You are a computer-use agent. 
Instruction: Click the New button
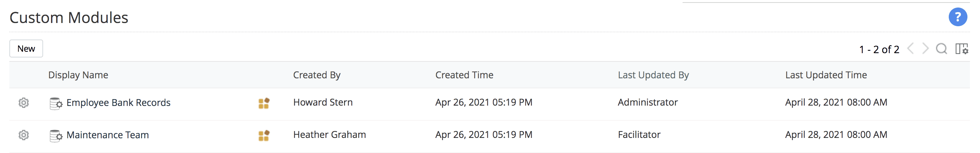pos(26,49)
